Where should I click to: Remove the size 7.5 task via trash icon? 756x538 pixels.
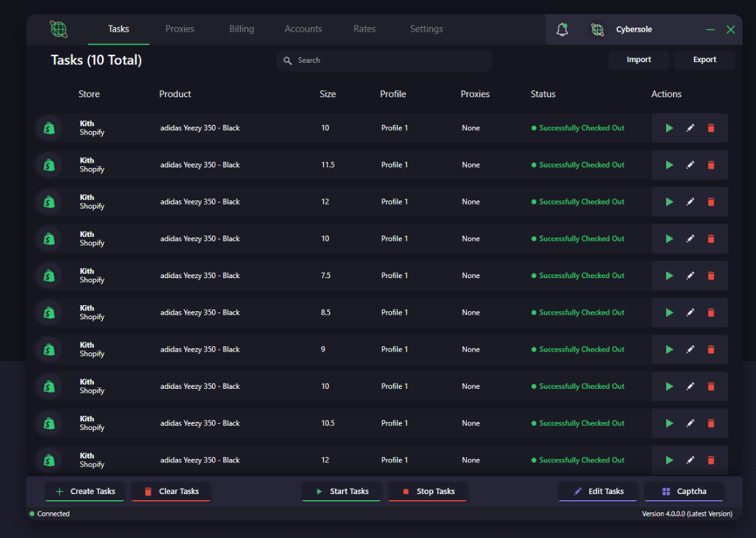coord(711,275)
